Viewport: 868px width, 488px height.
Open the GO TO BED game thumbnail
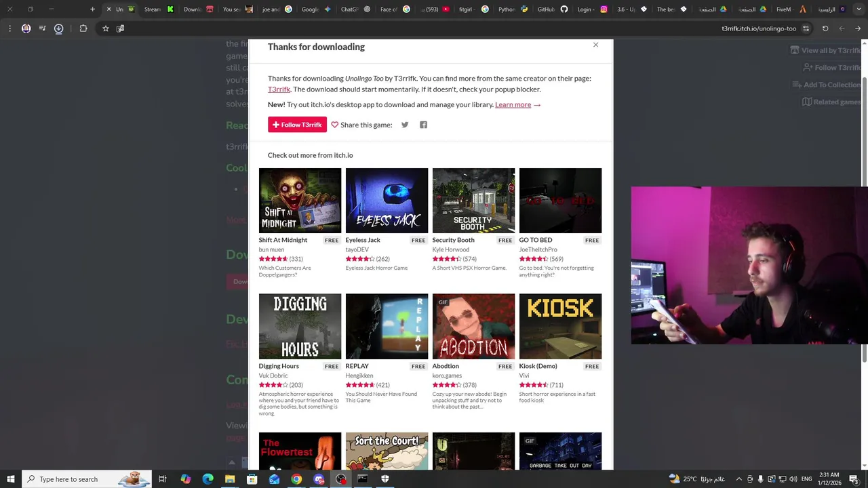point(560,200)
